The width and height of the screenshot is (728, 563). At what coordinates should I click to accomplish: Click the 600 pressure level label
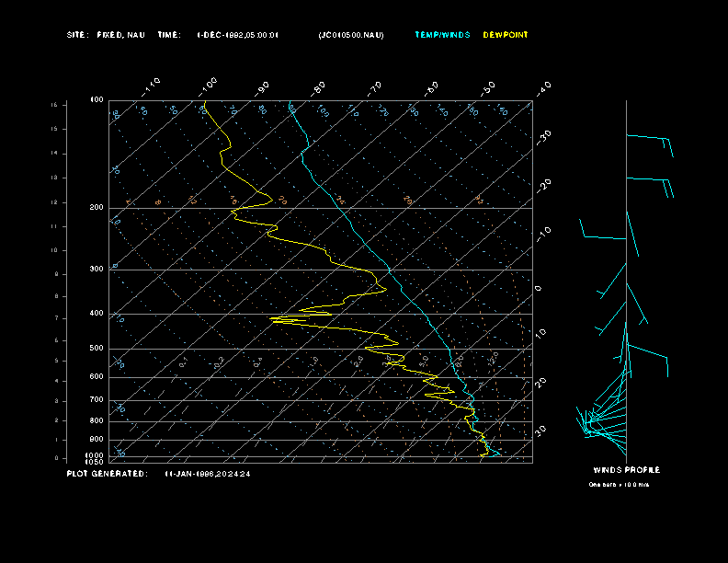tap(97, 377)
